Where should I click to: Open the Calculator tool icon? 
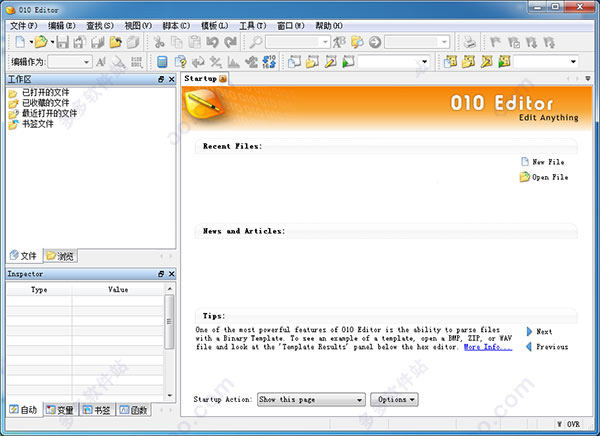[162, 62]
